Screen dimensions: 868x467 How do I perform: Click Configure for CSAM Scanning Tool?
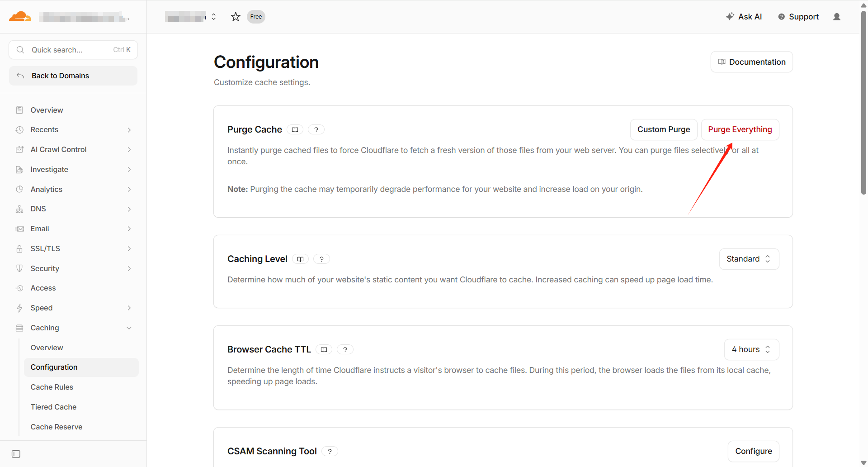[x=754, y=452]
